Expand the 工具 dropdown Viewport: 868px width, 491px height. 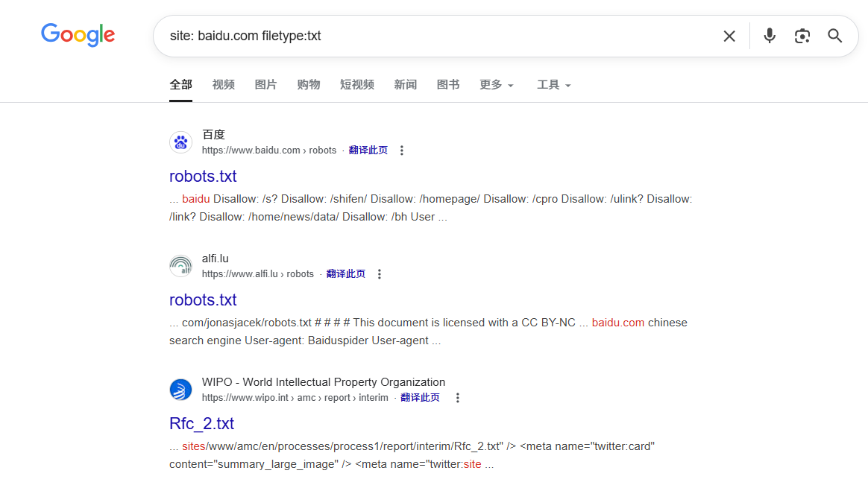coord(553,85)
